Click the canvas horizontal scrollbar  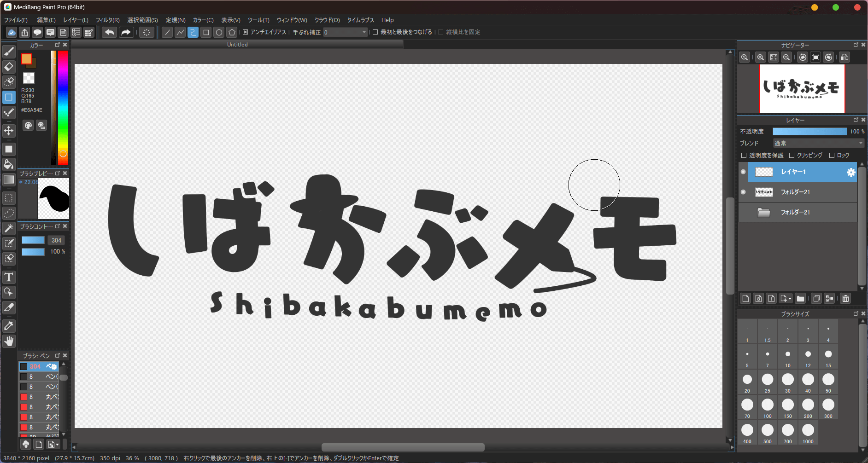[403, 447]
